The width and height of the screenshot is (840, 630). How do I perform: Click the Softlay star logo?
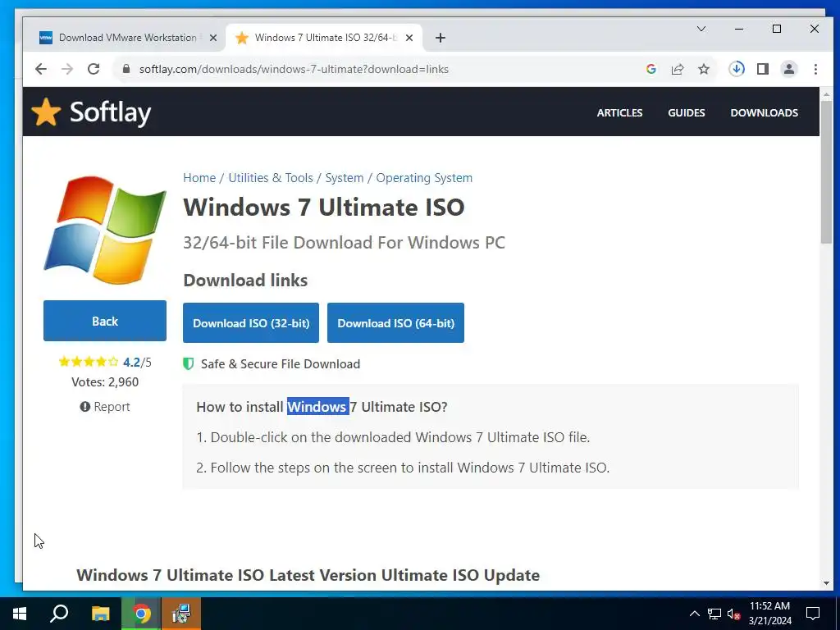46,112
